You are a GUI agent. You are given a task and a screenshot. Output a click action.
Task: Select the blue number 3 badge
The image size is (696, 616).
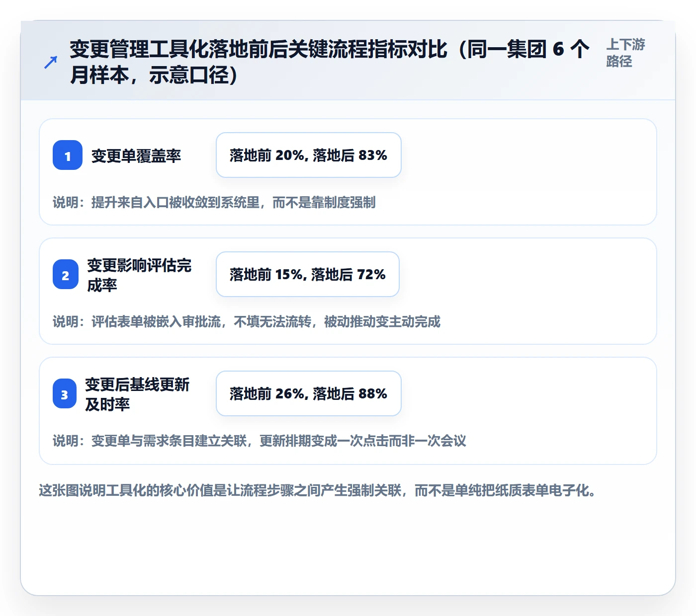[x=65, y=393]
